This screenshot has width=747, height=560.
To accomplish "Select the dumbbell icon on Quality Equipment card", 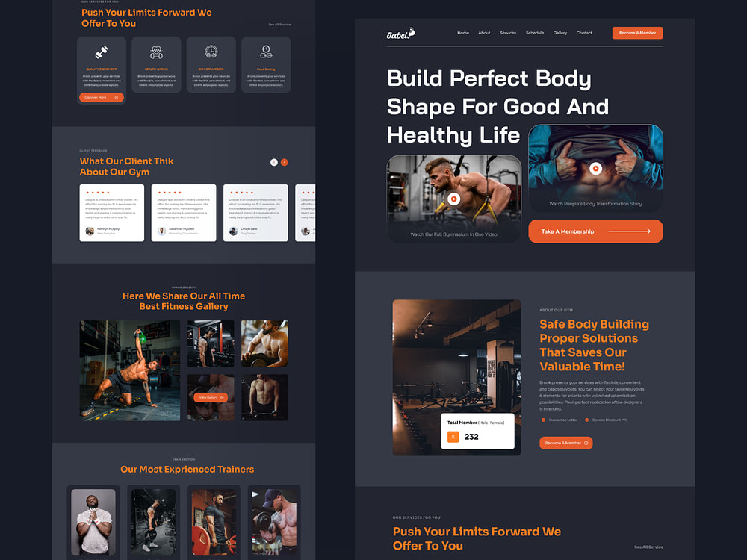I will 102,52.
